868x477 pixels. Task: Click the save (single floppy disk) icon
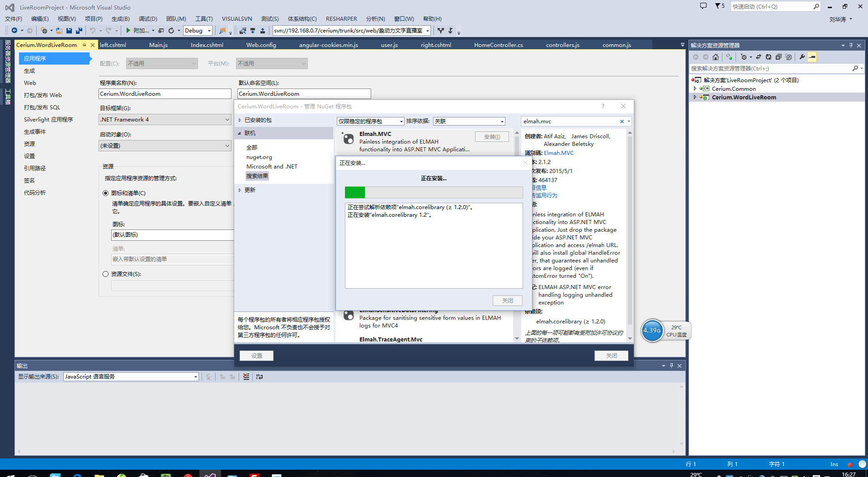(x=69, y=30)
